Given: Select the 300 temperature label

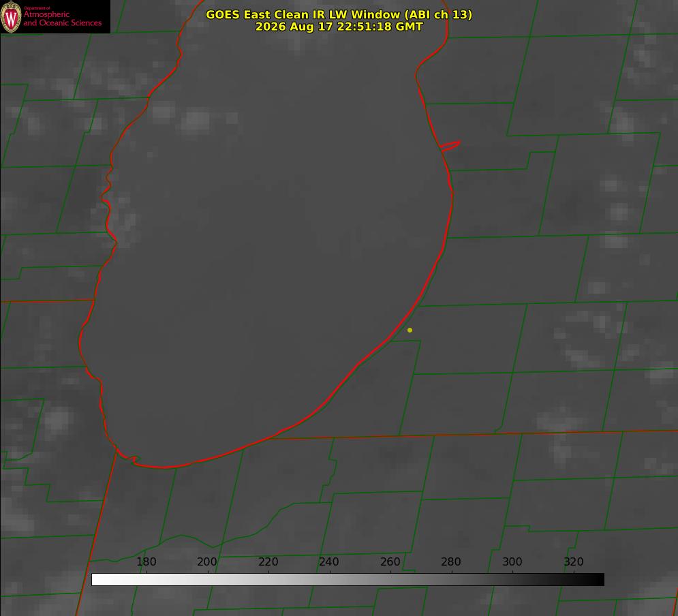Looking at the screenshot, I should [x=512, y=561].
